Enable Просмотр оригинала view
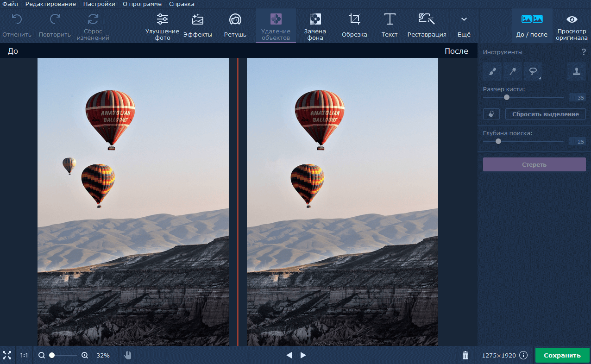This screenshot has width=591, height=364. coord(572,25)
